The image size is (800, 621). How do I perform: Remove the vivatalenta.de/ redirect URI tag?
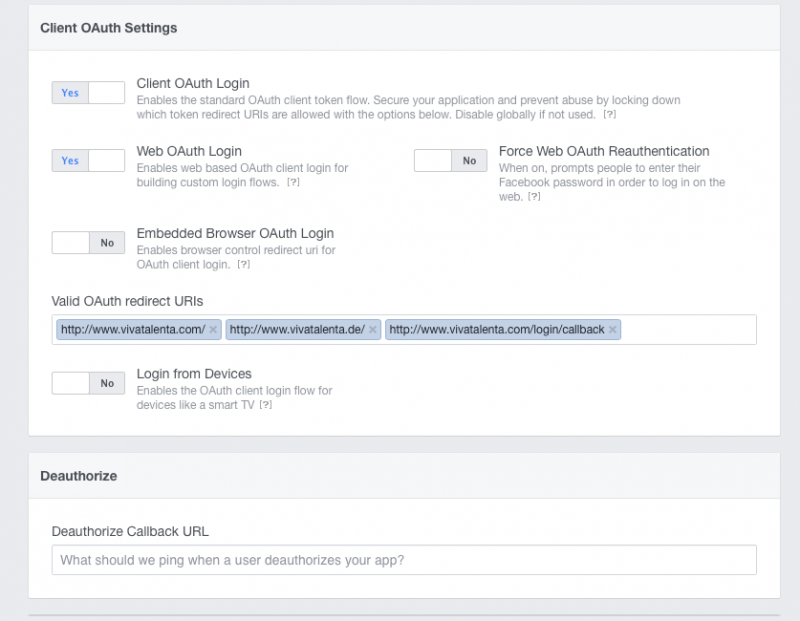[373, 330]
